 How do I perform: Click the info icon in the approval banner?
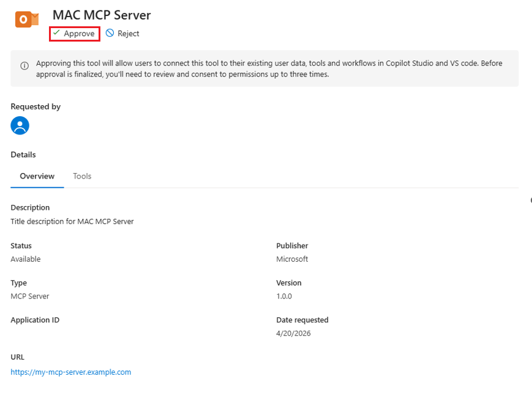point(24,65)
